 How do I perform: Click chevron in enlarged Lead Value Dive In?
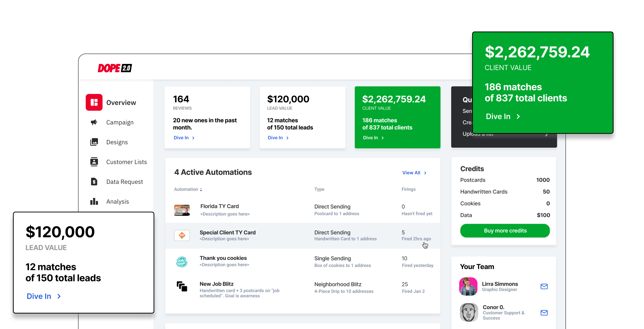point(59,296)
